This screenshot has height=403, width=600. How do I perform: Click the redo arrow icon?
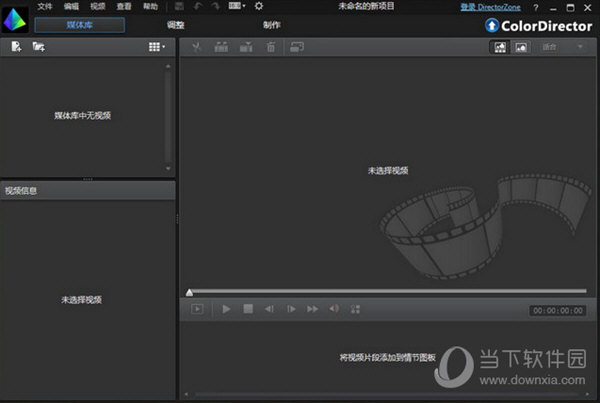point(215,6)
